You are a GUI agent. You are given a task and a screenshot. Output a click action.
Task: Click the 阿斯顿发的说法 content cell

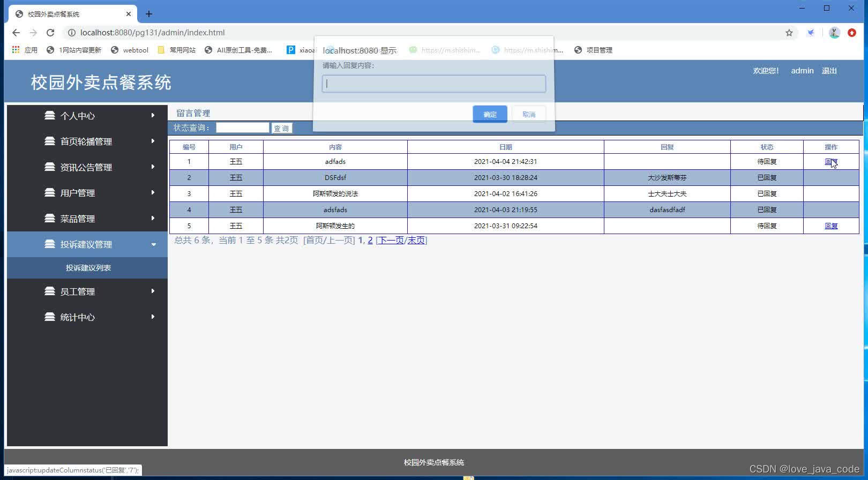335,194
